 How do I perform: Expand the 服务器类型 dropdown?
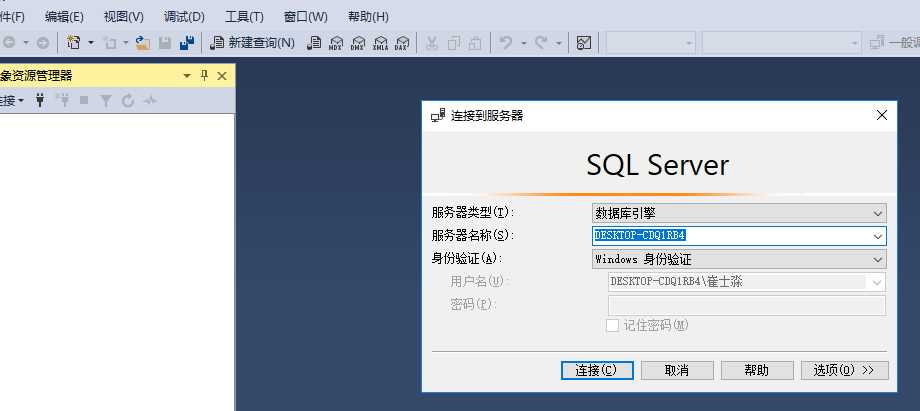click(877, 213)
